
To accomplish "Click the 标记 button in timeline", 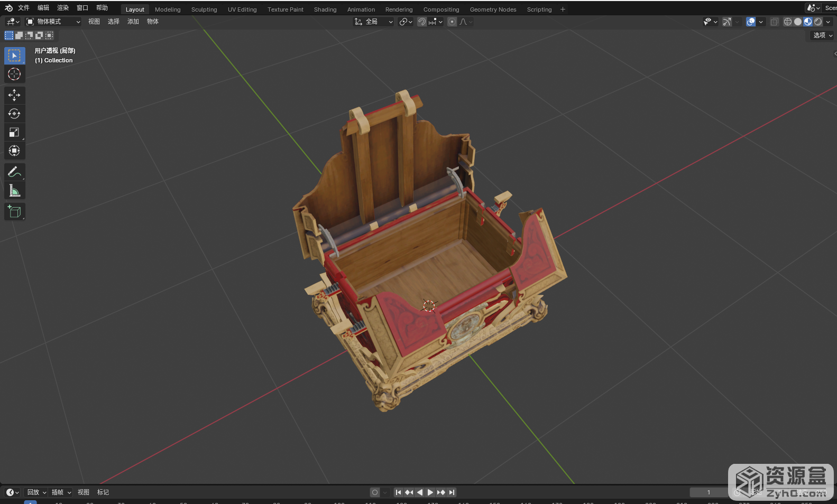I will coord(103,492).
